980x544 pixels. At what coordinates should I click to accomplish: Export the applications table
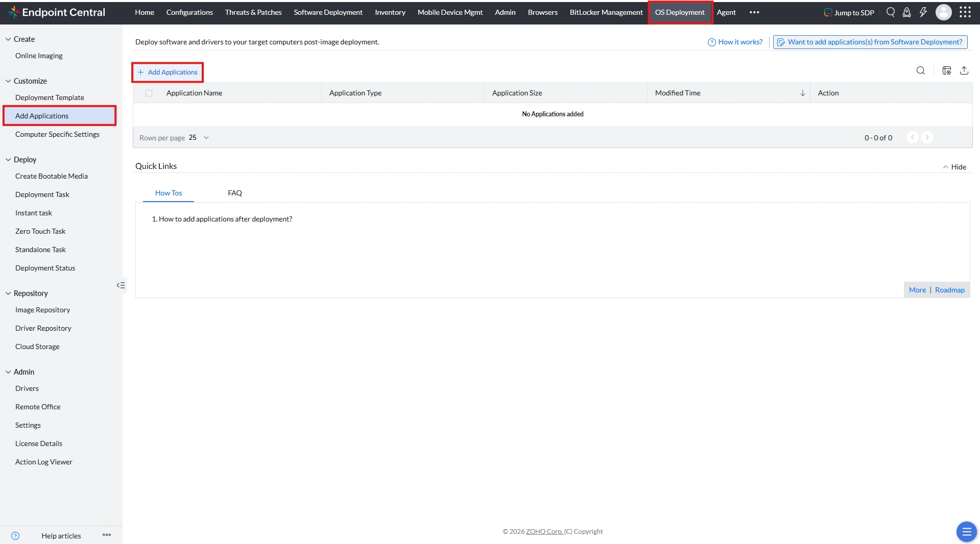[x=964, y=70]
